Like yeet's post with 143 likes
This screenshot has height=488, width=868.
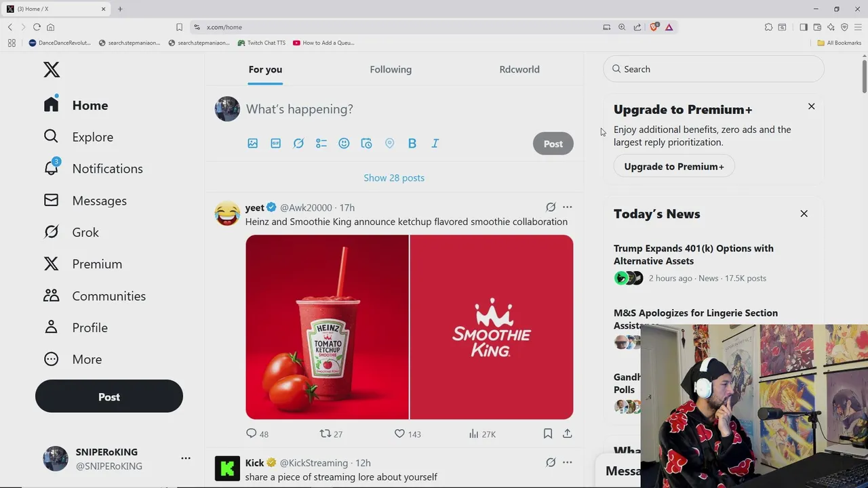(408, 434)
